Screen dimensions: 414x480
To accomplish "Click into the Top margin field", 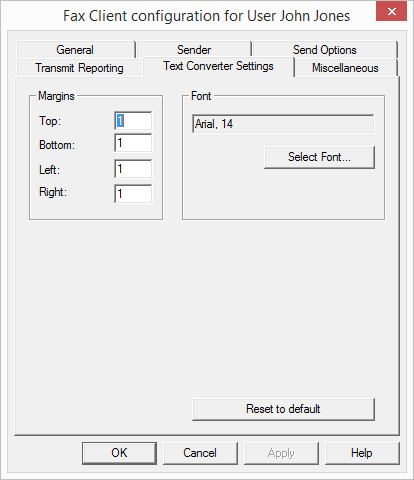I will tap(133, 121).
